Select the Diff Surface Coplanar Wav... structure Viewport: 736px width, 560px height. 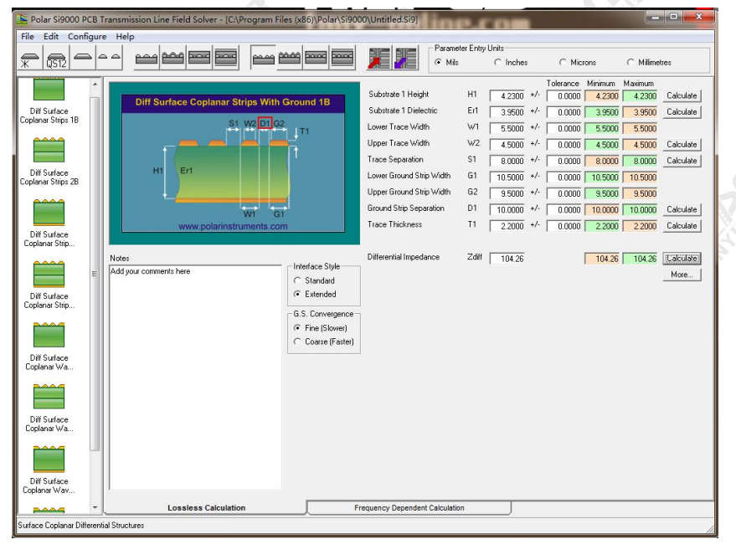(49, 470)
